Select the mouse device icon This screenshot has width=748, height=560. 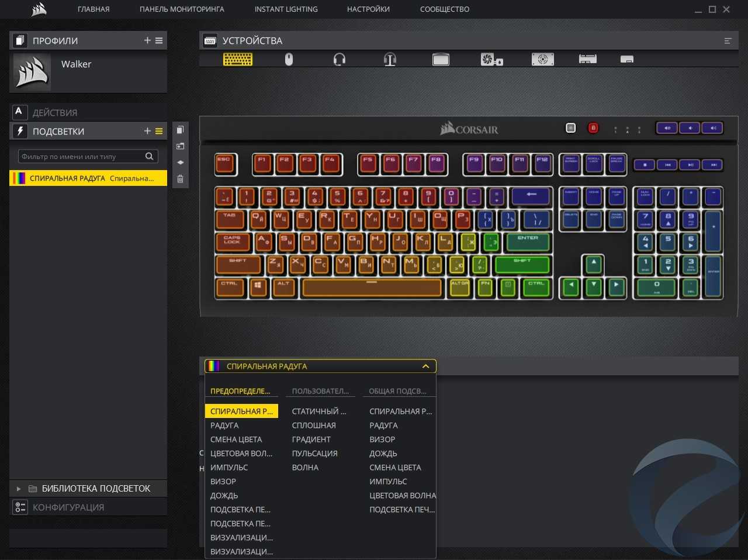click(x=289, y=59)
